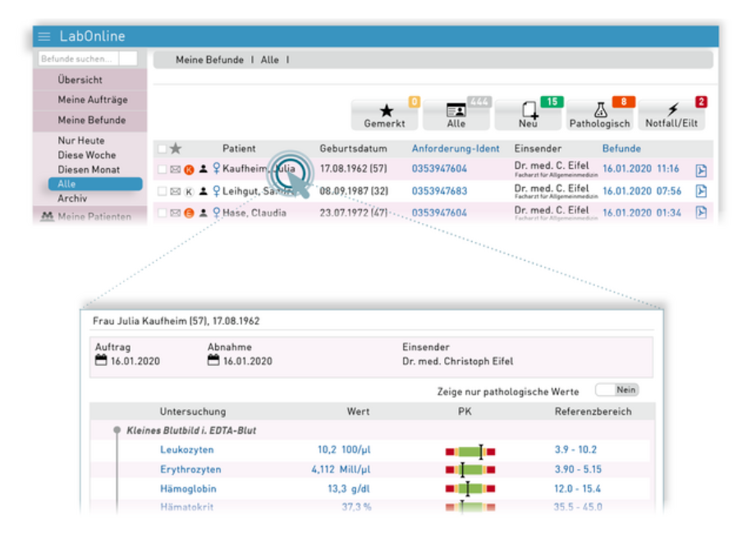
Task: Click person icon in Leihgut row
Action: 204,191
